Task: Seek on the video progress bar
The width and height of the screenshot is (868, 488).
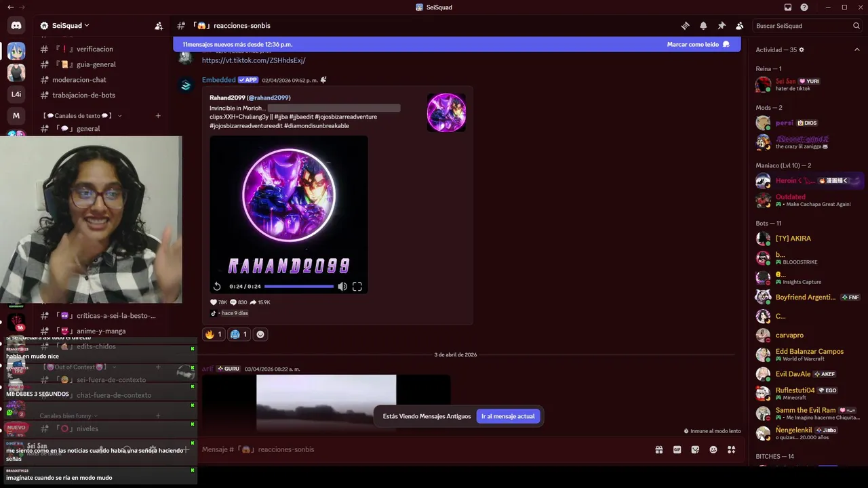Action: pos(299,287)
